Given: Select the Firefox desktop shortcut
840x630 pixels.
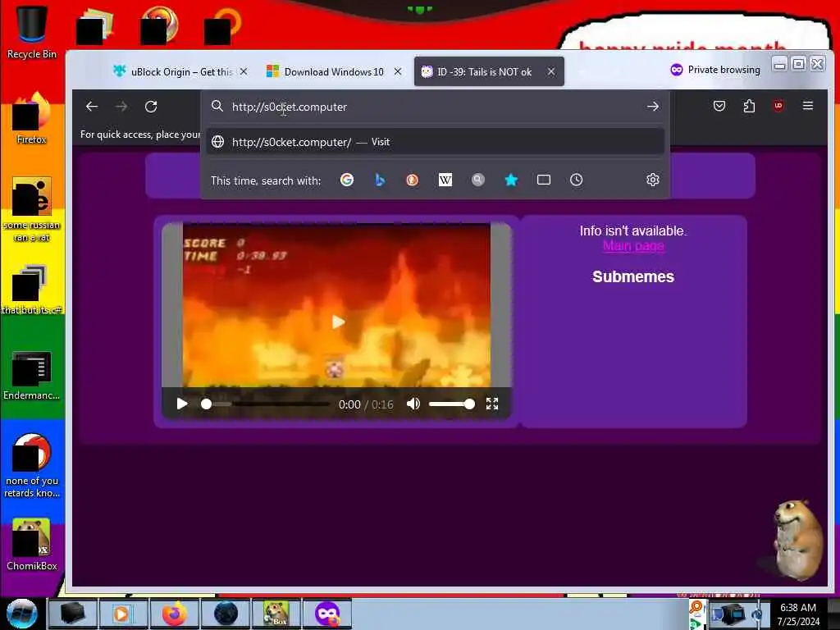Looking at the screenshot, I should click(x=31, y=118).
